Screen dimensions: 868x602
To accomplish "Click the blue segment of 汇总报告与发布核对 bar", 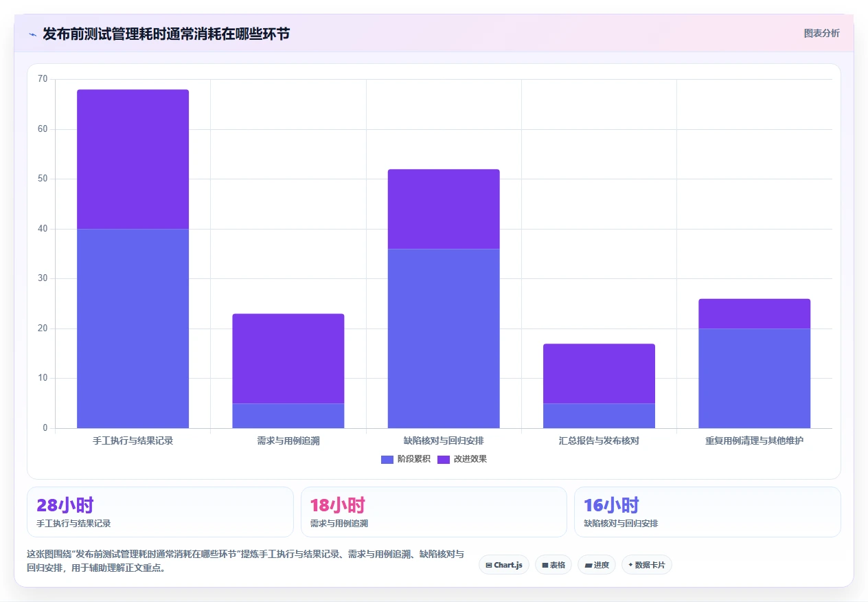I will 599,416.
